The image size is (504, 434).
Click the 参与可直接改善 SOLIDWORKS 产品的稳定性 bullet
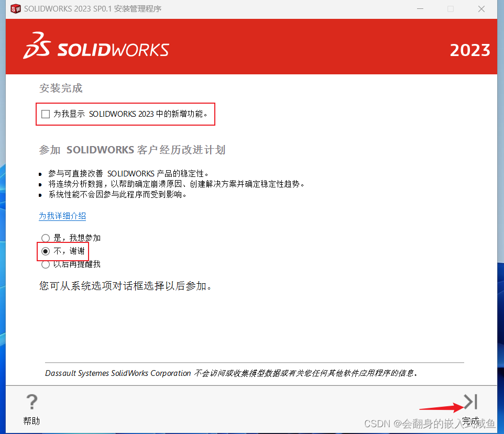pyautogui.click(x=128, y=173)
